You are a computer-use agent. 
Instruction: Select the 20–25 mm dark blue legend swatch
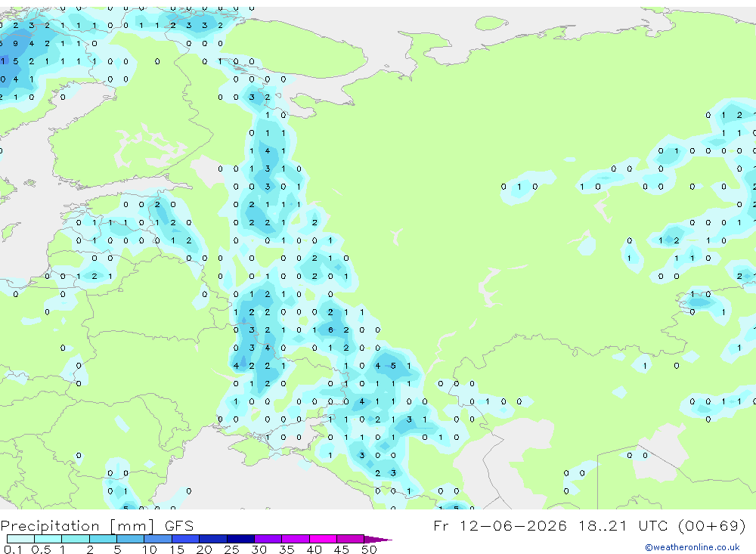(x=212, y=539)
